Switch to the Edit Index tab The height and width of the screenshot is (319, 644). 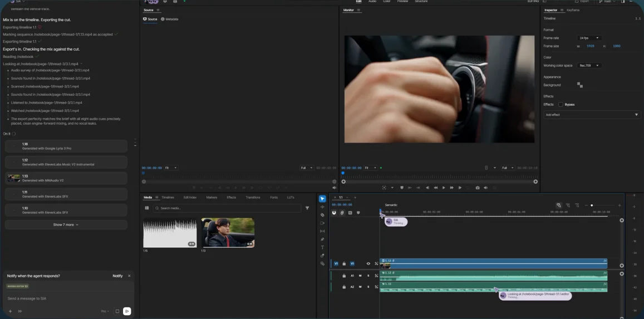point(190,198)
